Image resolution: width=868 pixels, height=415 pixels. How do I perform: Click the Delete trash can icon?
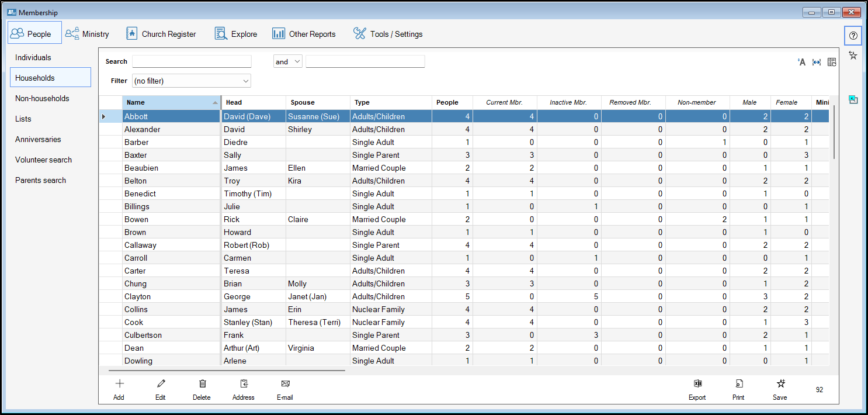point(202,384)
